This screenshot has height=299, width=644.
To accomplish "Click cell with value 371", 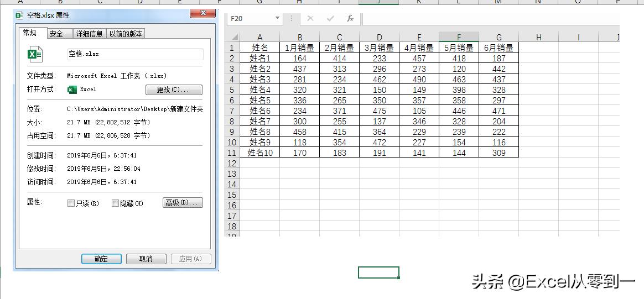I will [340, 111].
